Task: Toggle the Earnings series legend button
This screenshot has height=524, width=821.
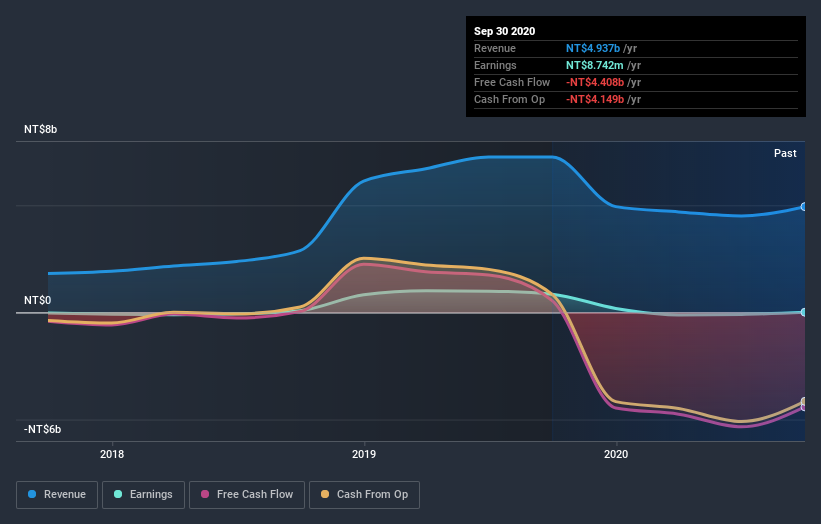Action: [x=143, y=495]
